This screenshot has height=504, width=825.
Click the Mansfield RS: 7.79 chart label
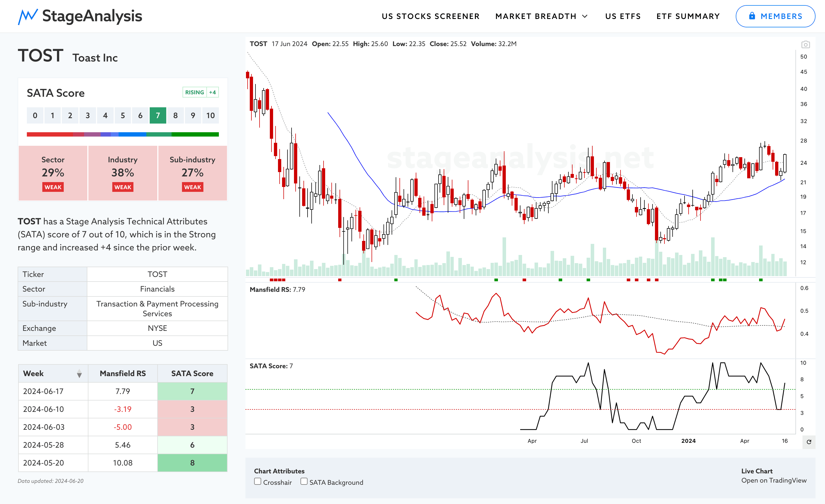[277, 290]
